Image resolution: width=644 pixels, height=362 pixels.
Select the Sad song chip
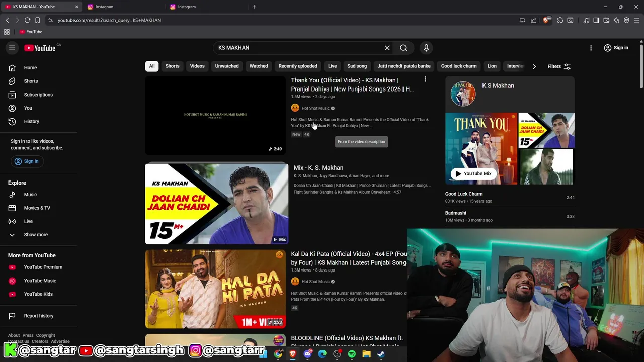coord(357,66)
